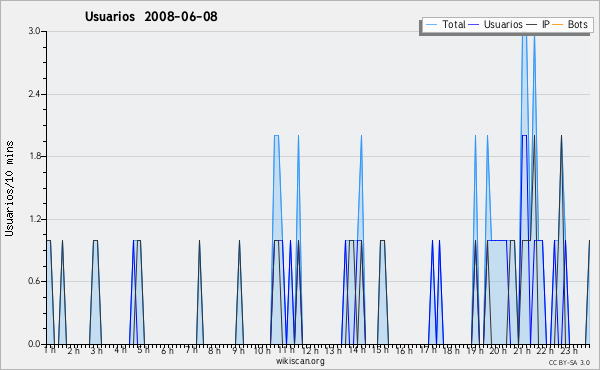600x370 pixels.
Task: Click the 3.0 y-axis value
Action: [x=34, y=31]
